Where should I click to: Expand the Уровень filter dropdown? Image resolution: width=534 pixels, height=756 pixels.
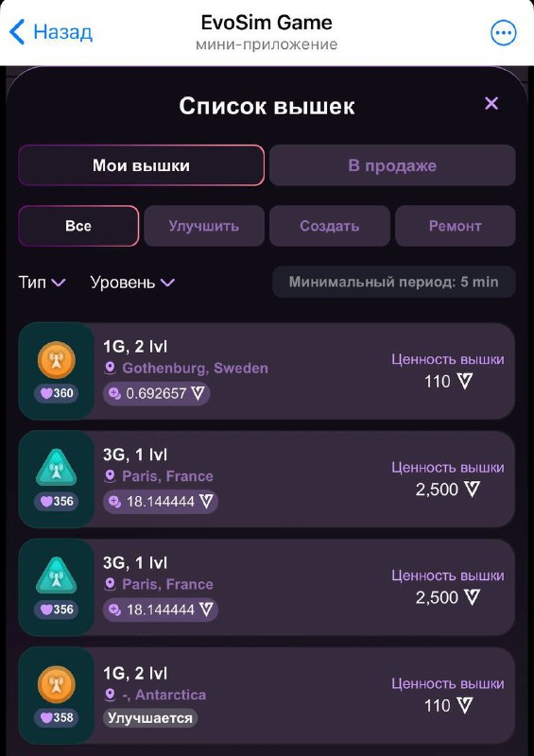click(132, 282)
